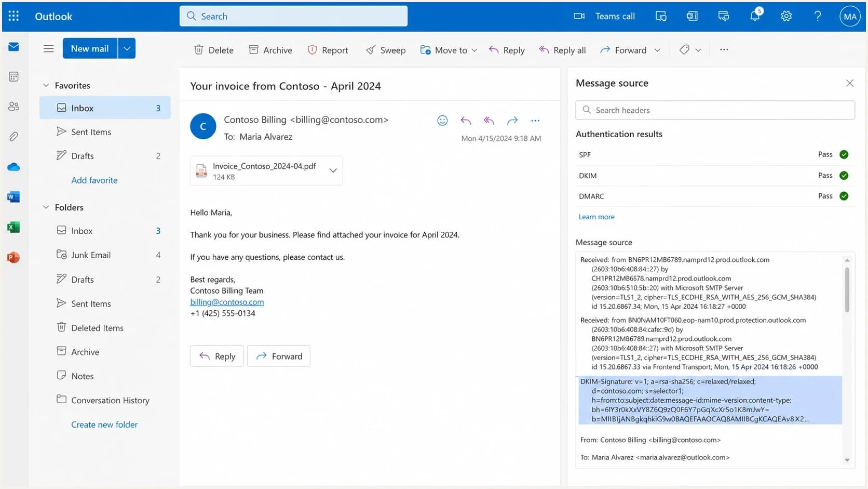Archive the open message
Screen dimensions: 868x489
click(x=270, y=50)
